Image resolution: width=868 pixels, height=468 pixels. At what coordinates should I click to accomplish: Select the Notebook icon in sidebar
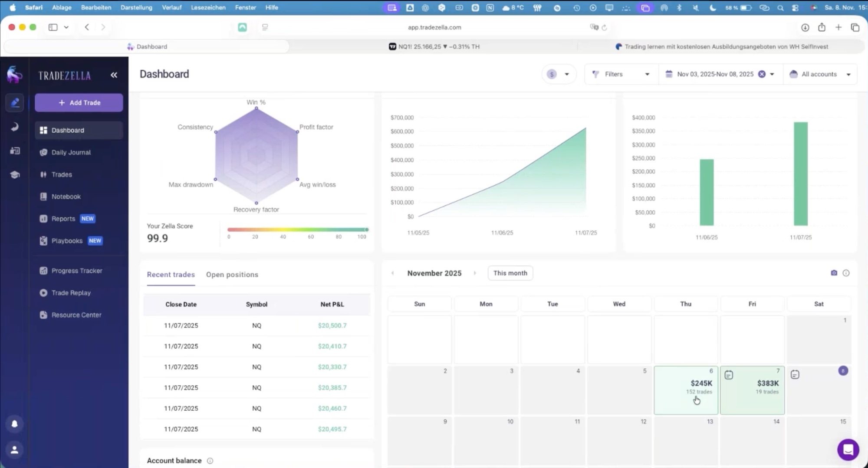[x=43, y=196]
